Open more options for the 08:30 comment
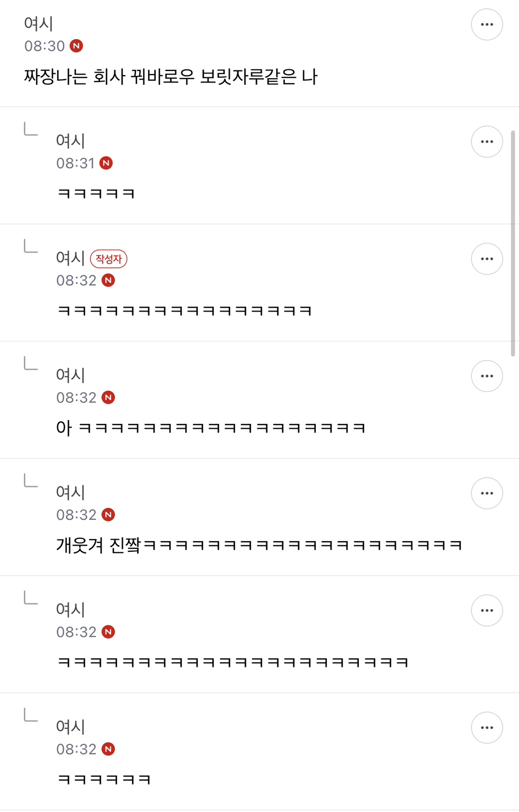This screenshot has width=519, height=812. pos(487,24)
